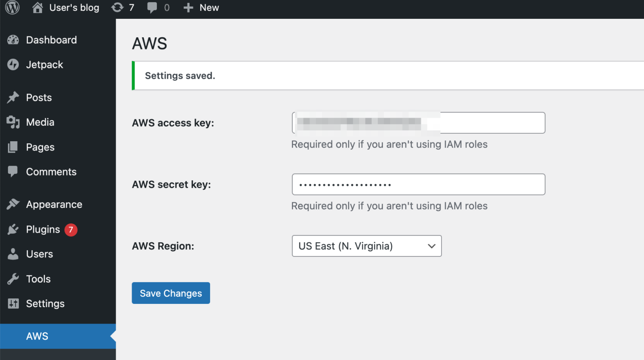
Task: Click the Tools wrench icon
Action: (13, 279)
